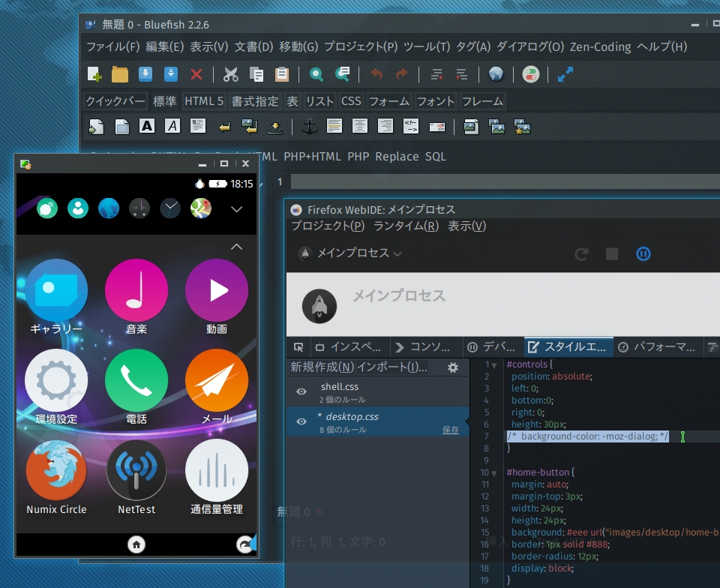Click the anchor icon in HTML toolbar
Screen dimensions: 720x588
tap(309, 126)
